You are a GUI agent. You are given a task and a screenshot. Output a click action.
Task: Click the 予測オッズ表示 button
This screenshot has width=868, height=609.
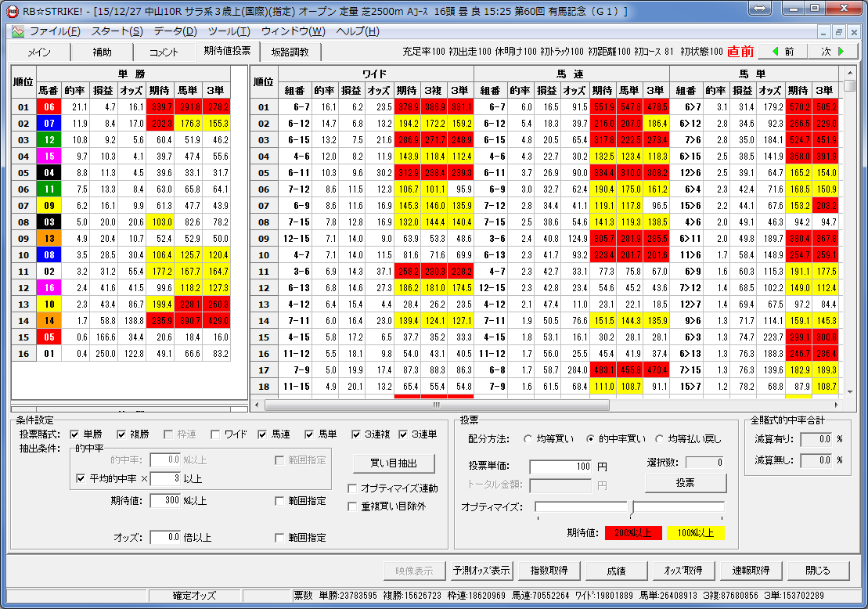pyautogui.click(x=481, y=570)
